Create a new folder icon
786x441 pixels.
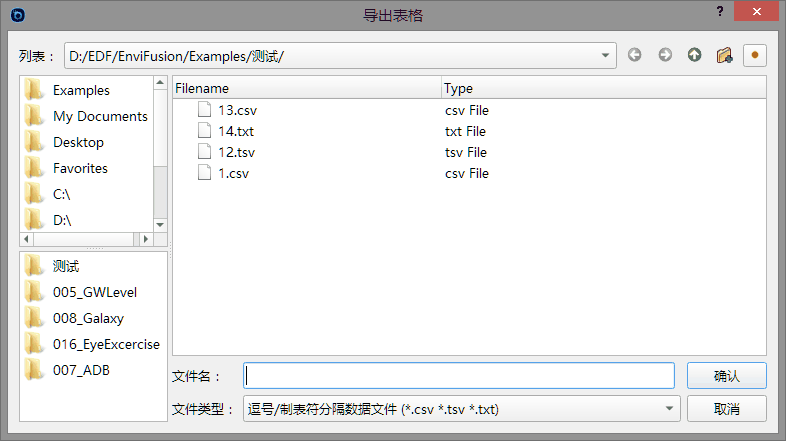tap(724, 55)
